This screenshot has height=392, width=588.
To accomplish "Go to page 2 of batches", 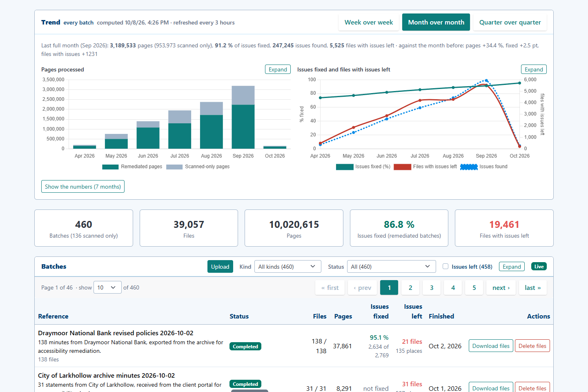I will coord(410,288).
